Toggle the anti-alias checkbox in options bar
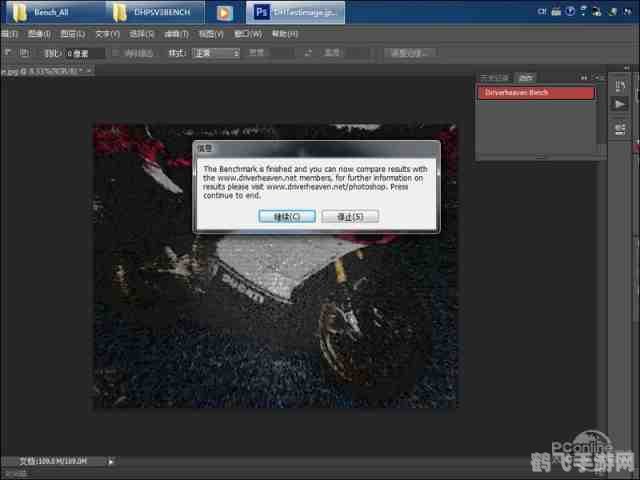640x480 pixels. [x=116, y=53]
